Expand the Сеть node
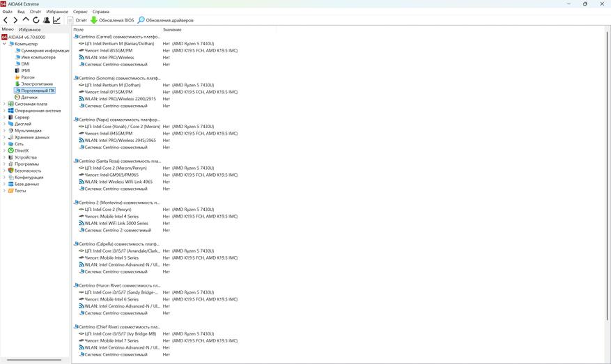 pyautogui.click(x=4, y=144)
